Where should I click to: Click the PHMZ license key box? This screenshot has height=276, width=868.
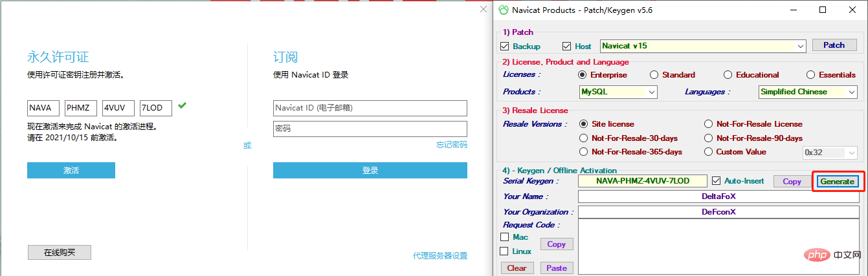coord(81,108)
